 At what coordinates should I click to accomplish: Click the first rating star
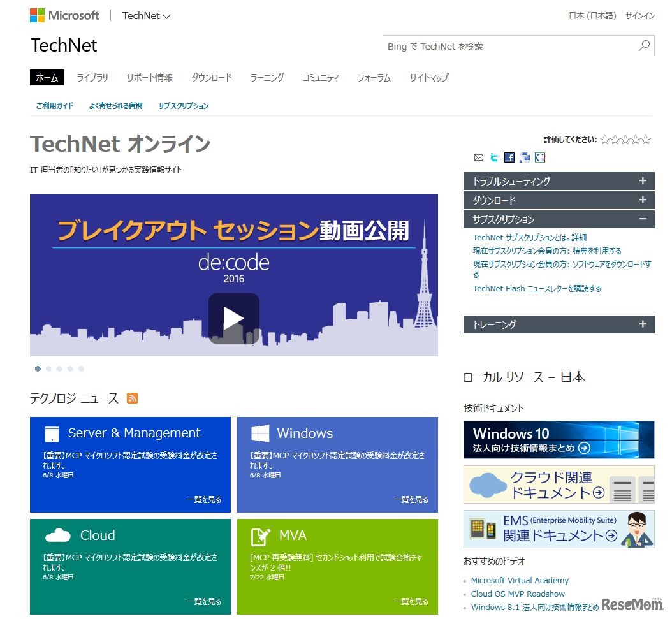(x=604, y=139)
